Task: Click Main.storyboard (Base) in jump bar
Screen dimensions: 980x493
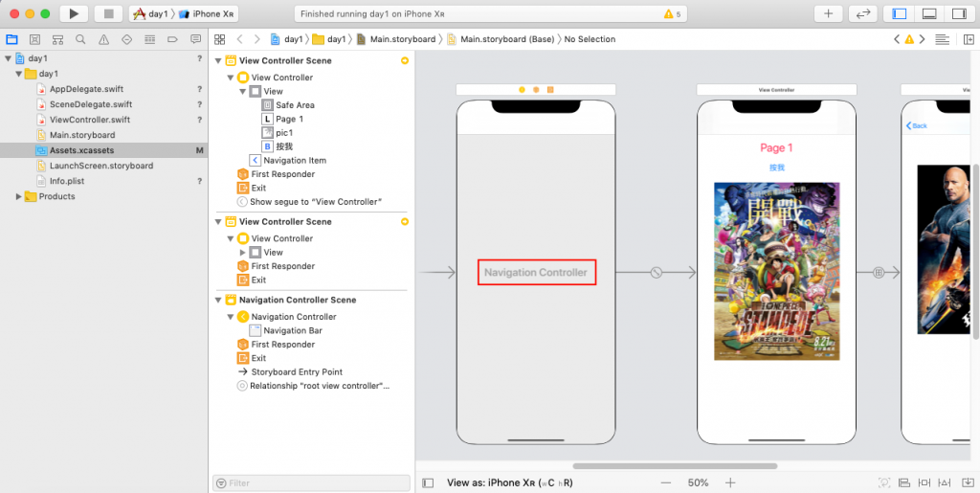Action: (501, 39)
